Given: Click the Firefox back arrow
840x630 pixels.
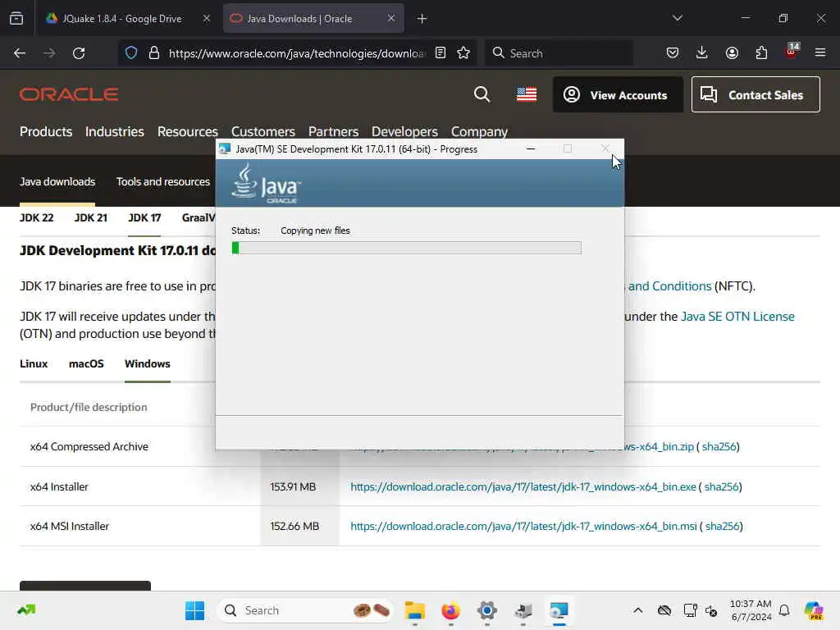Looking at the screenshot, I should point(20,53).
